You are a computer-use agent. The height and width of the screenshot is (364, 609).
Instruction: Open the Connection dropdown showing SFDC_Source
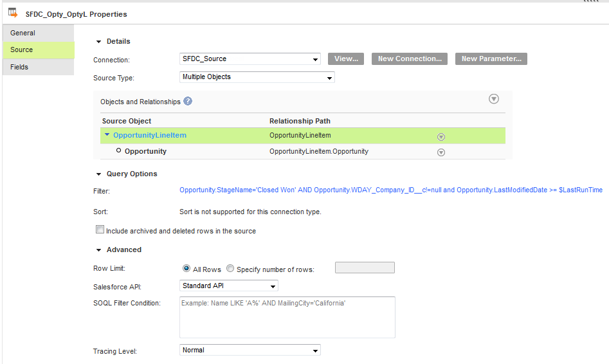click(x=250, y=59)
